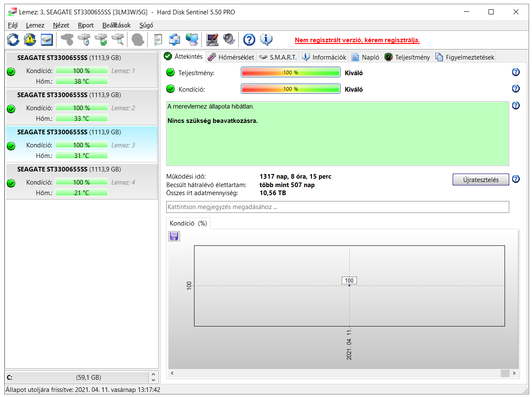Select the Áttekintés tab

pos(184,56)
